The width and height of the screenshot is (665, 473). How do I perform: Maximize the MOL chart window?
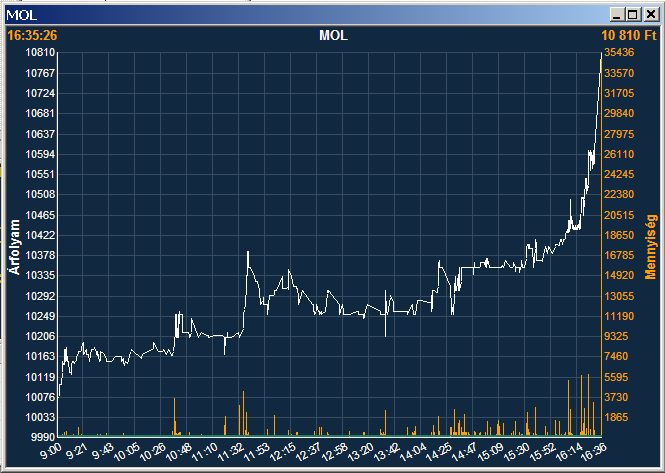[x=632, y=15]
